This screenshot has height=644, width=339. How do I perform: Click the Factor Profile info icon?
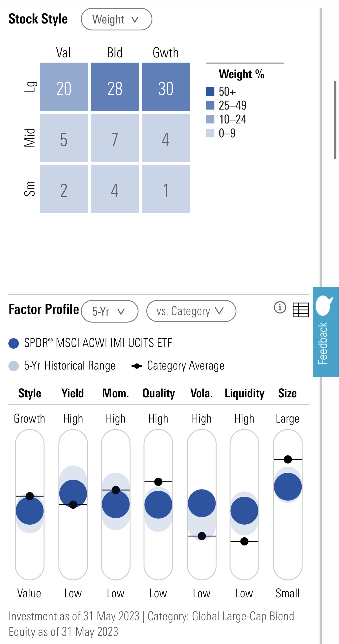tap(280, 308)
